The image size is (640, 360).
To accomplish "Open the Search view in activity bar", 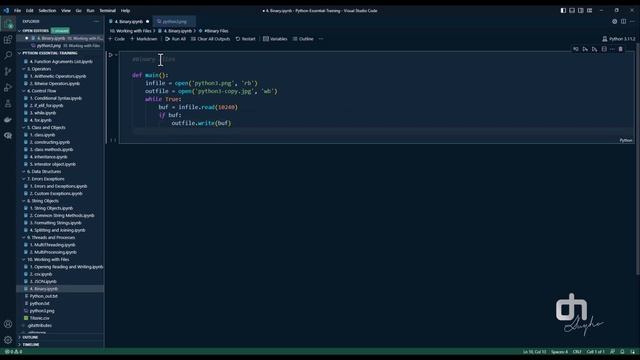I will [8, 55].
